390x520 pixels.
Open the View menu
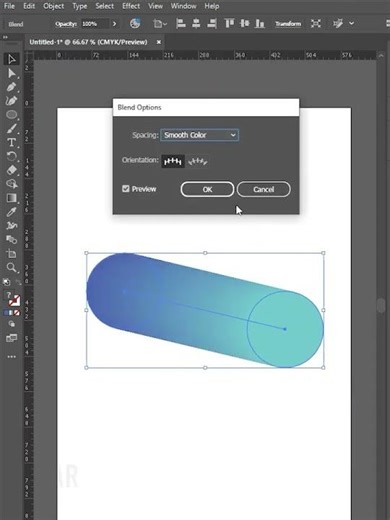coord(155,6)
